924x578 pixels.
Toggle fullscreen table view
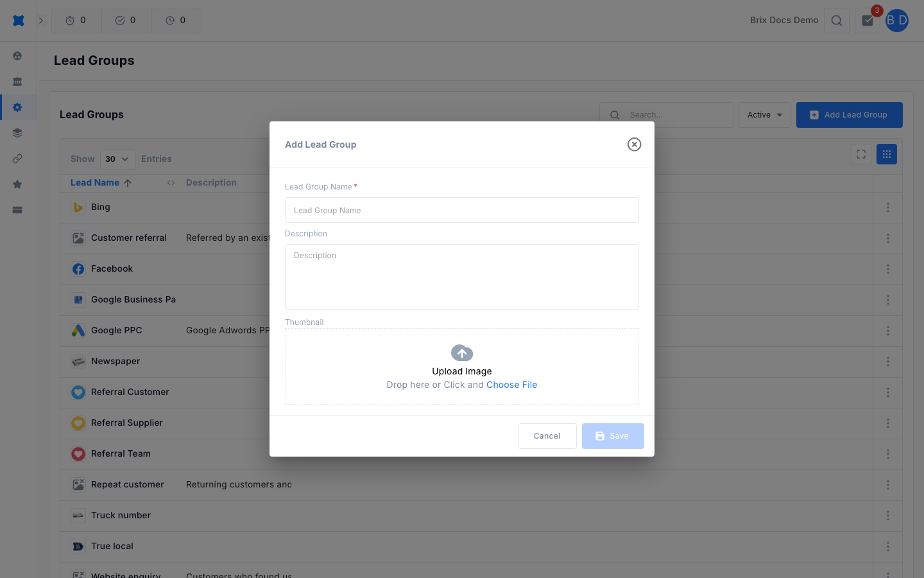861,154
